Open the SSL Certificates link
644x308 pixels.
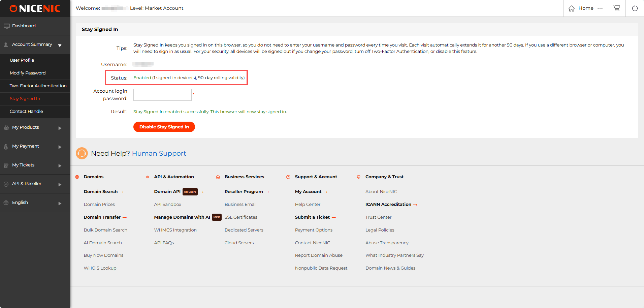coord(241,217)
